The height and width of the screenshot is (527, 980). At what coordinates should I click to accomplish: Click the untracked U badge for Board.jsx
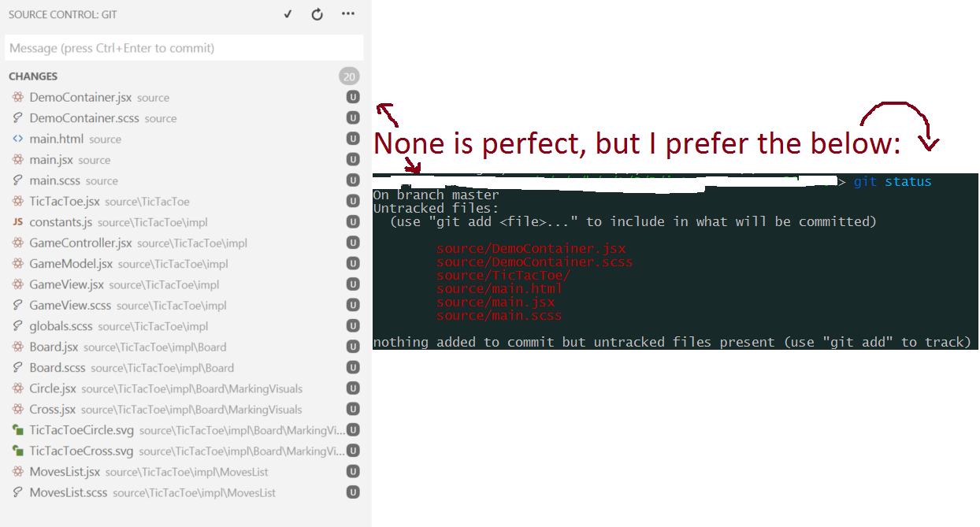click(353, 347)
